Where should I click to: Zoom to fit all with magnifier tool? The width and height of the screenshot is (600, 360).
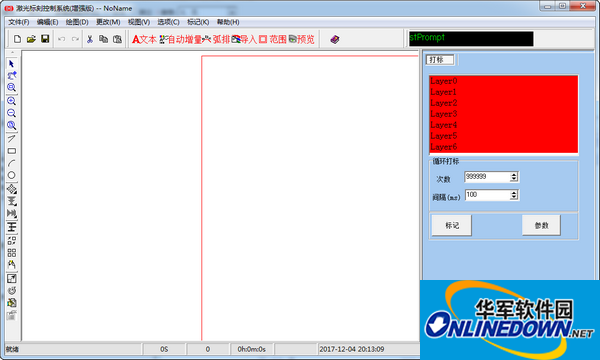pyautogui.click(x=11, y=125)
